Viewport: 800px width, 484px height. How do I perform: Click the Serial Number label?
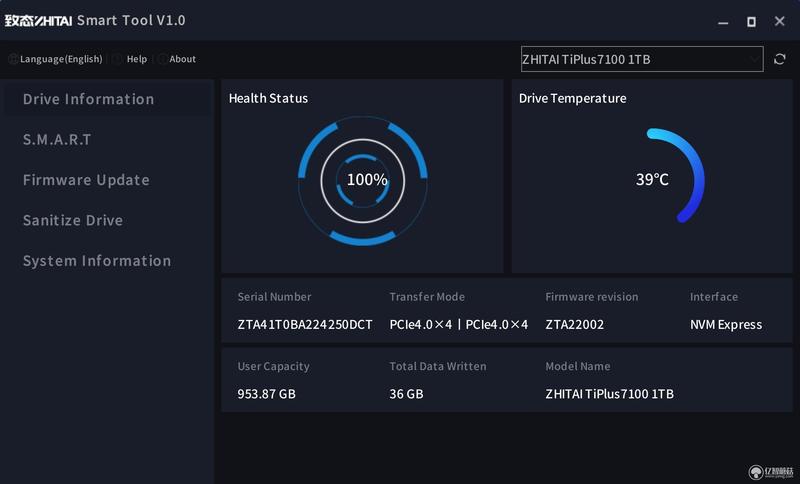[274, 296]
